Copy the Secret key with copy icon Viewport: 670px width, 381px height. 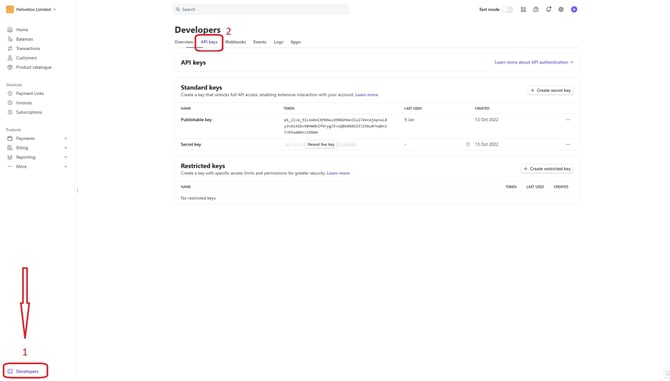click(x=468, y=144)
